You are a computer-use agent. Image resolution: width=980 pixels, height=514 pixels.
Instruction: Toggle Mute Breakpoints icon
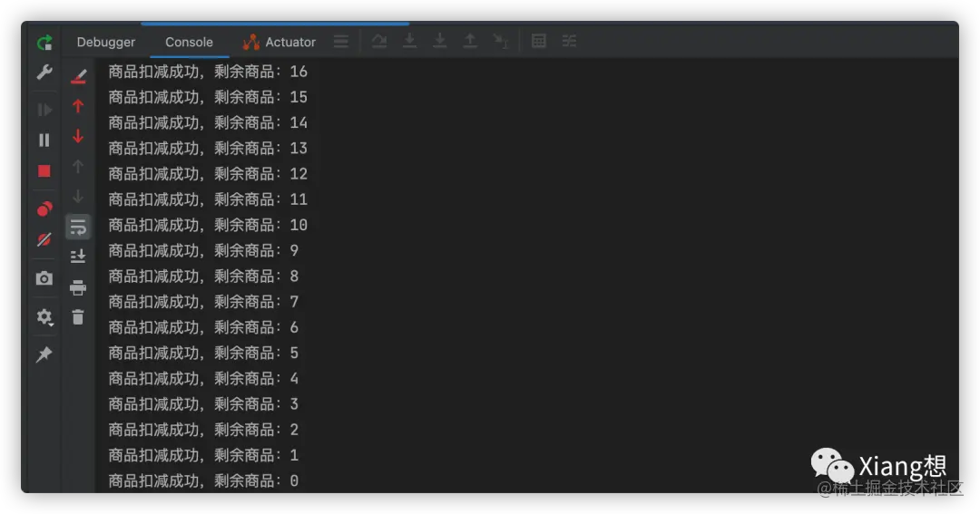(x=44, y=240)
